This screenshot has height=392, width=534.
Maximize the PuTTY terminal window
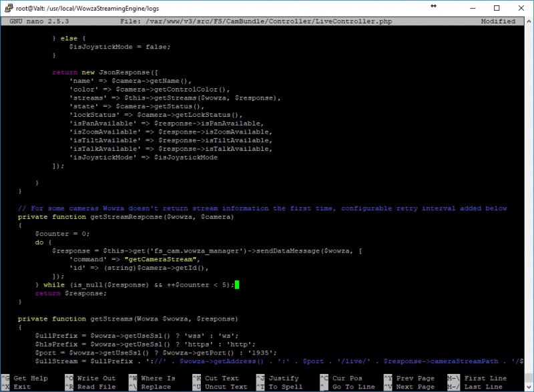[497, 8]
